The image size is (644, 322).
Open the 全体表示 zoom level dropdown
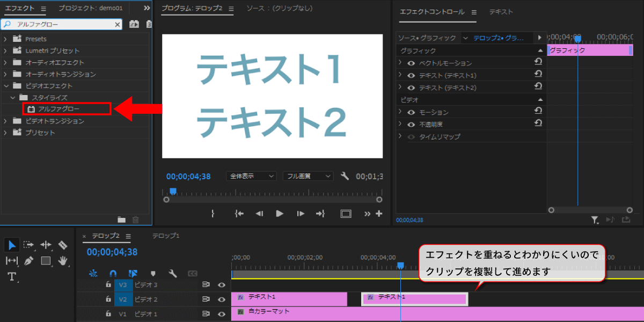(x=252, y=176)
